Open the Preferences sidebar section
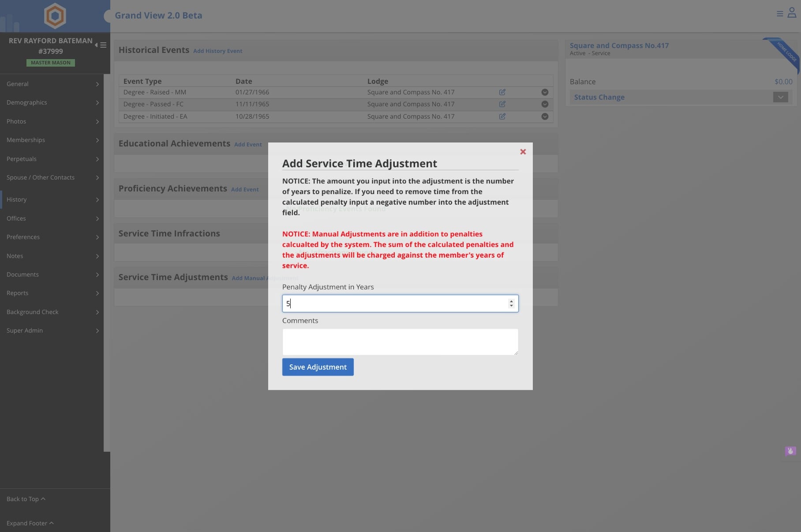This screenshot has width=801, height=532. tap(52, 237)
